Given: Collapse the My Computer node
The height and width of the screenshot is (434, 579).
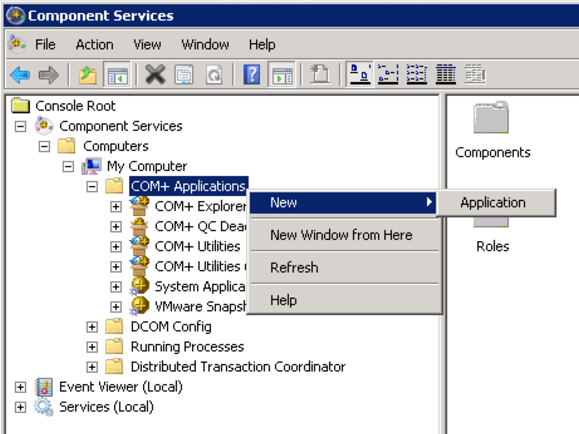Looking at the screenshot, I should (68, 167).
